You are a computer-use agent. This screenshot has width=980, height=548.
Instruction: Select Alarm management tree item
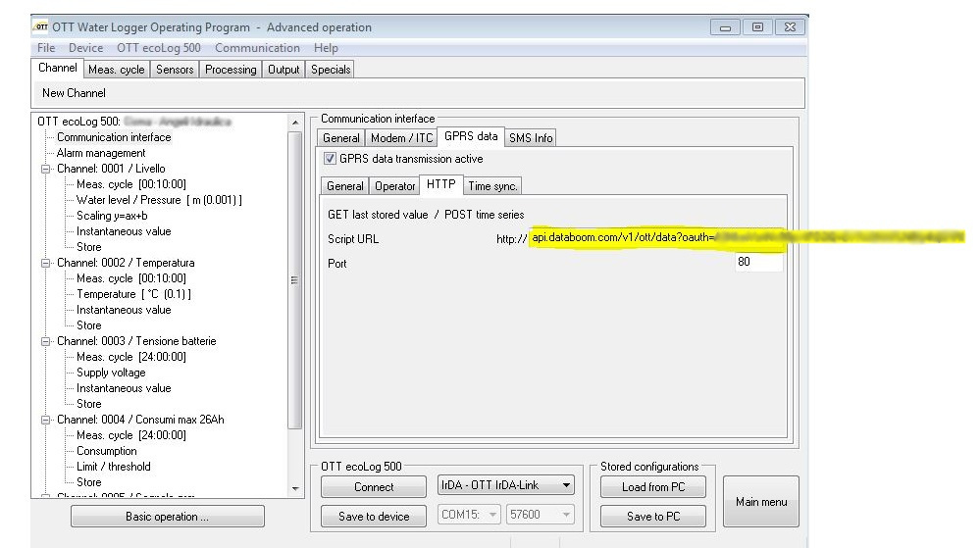tap(101, 153)
